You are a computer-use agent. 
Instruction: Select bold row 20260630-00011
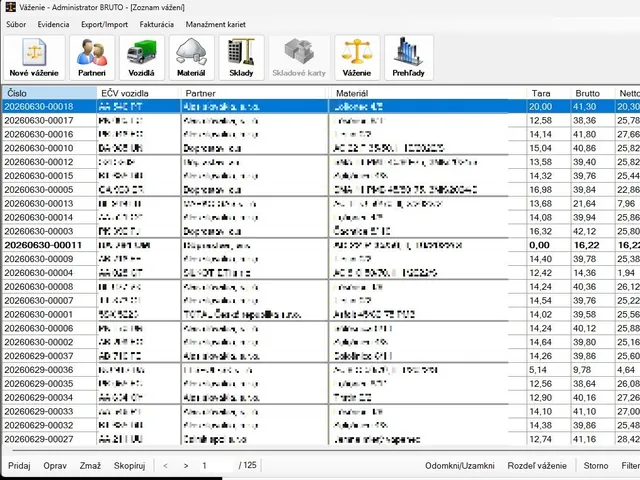tap(321, 245)
